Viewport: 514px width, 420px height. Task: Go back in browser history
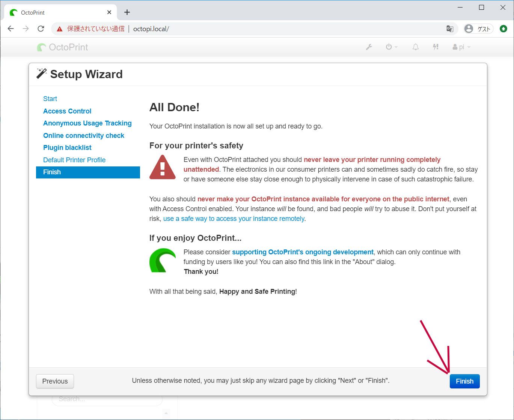tap(11, 29)
